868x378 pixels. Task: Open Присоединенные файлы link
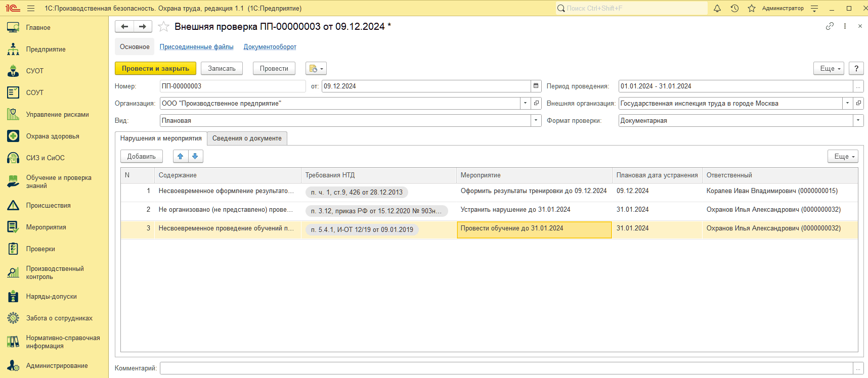click(x=196, y=47)
